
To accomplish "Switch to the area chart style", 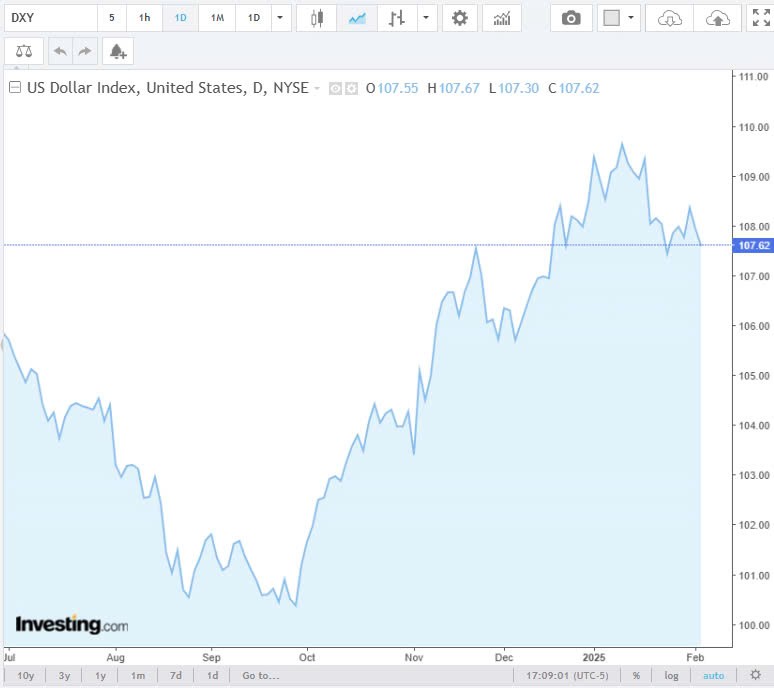I will [356, 18].
